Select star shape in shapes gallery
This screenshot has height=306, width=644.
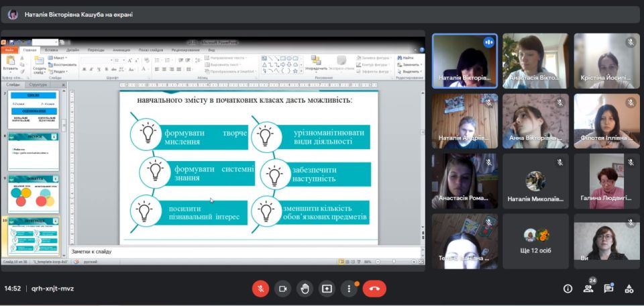click(x=295, y=70)
